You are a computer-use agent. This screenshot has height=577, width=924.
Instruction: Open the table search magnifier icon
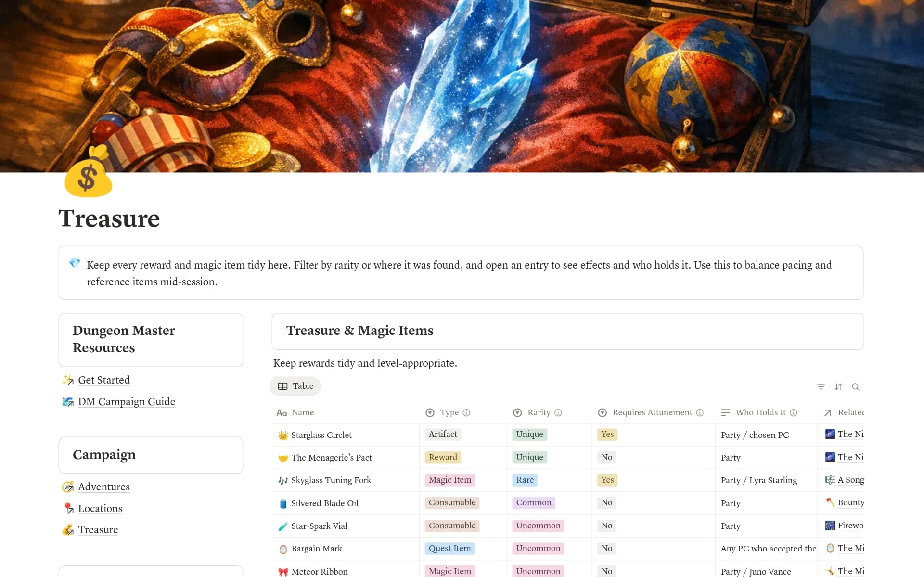click(856, 386)
